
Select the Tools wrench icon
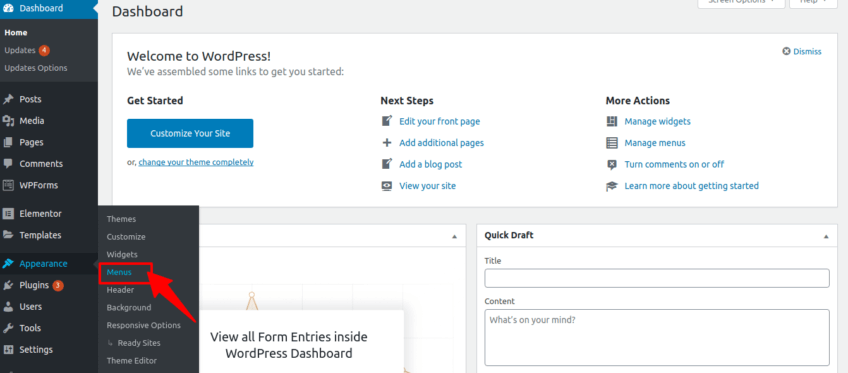coord(8,328)
